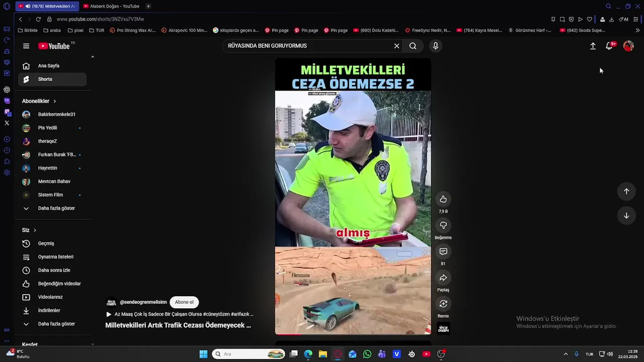Open the Pis Yedili channel
Screen dimensions: 644x362
[x=52, y=128]
